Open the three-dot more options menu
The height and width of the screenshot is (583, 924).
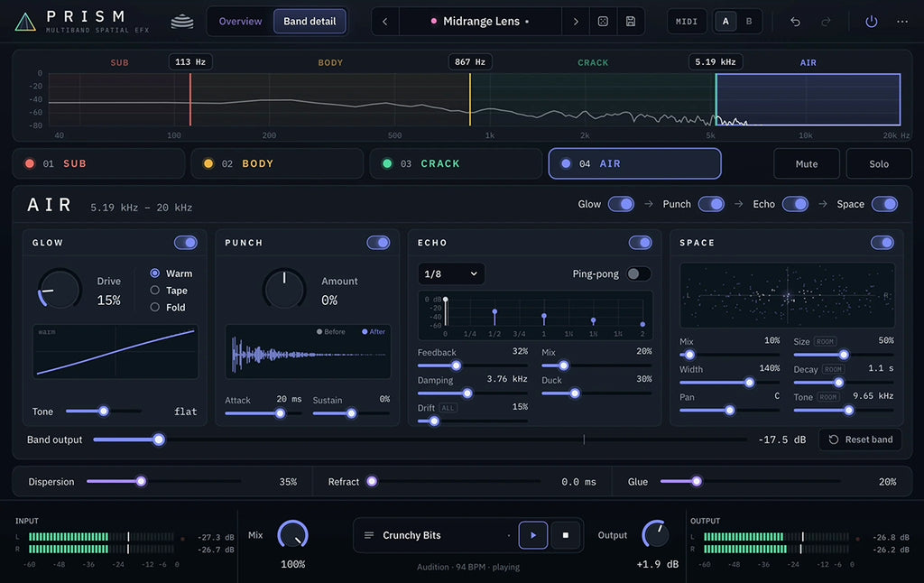[902, 22]
